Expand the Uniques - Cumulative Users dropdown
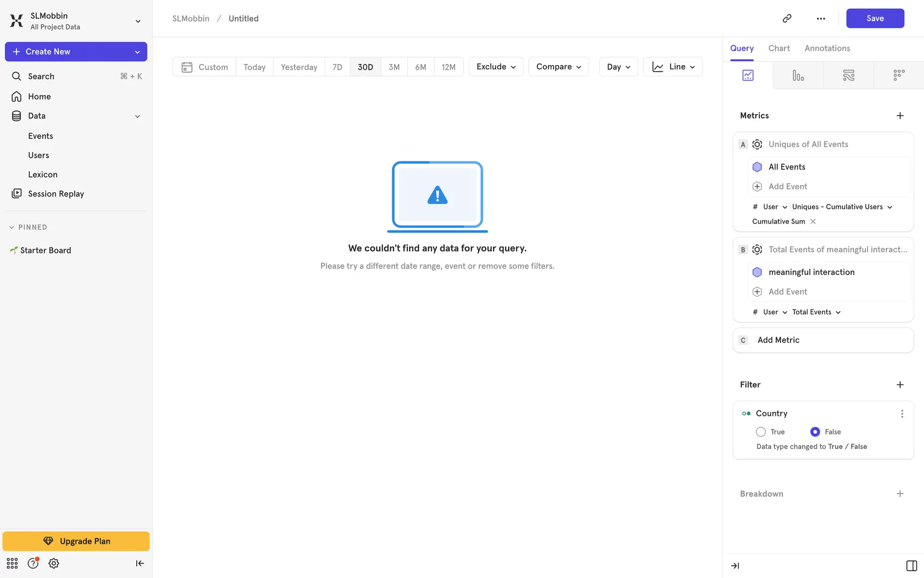This screenshot has height=578, width=924. (x=842, y=207)
